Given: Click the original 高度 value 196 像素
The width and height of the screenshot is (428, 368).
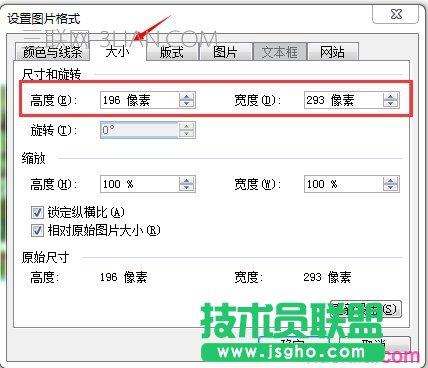Looking at the screenshot, I should coord(123,277).
